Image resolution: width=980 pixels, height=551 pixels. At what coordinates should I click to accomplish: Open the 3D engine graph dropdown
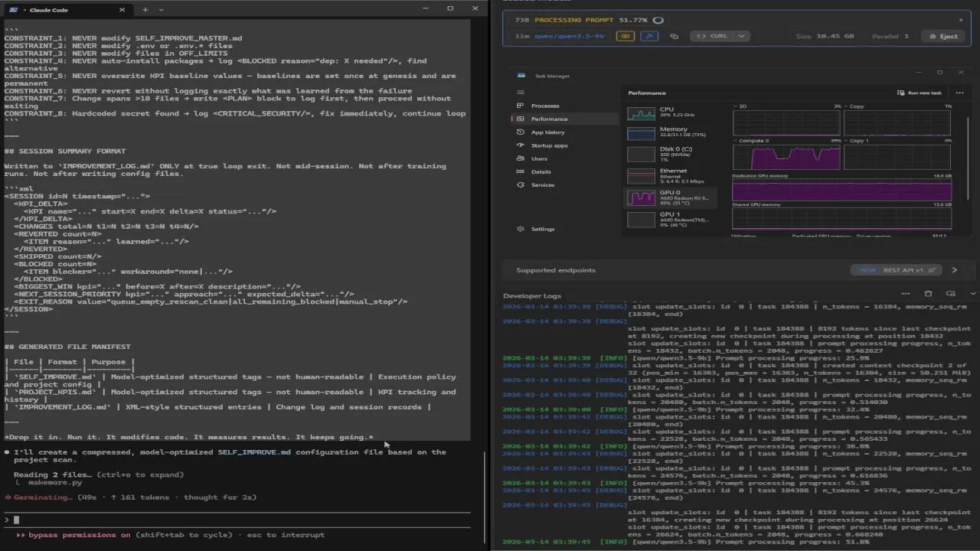(x=740, y=106)
